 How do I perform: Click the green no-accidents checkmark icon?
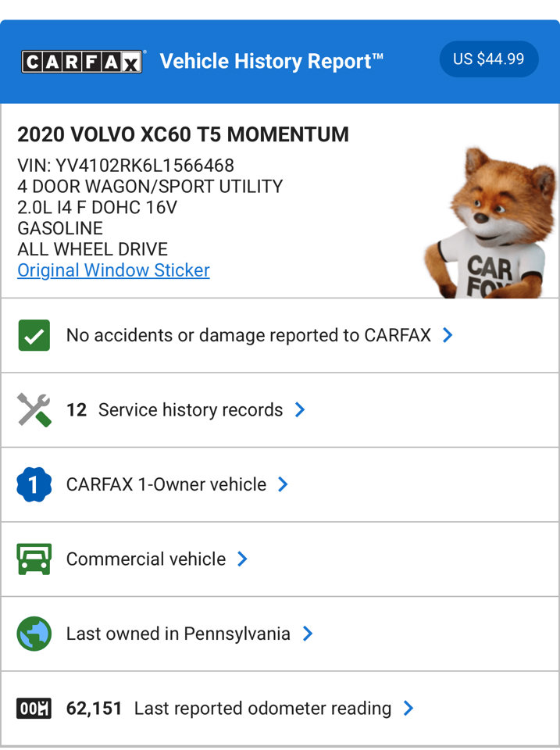tap(33, 334)
